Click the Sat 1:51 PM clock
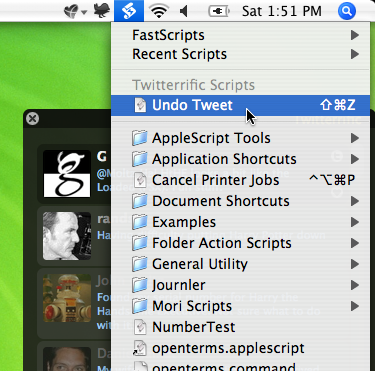Image resolution: width=375 pixels, height=371 pixels. (x=282, y=11)
